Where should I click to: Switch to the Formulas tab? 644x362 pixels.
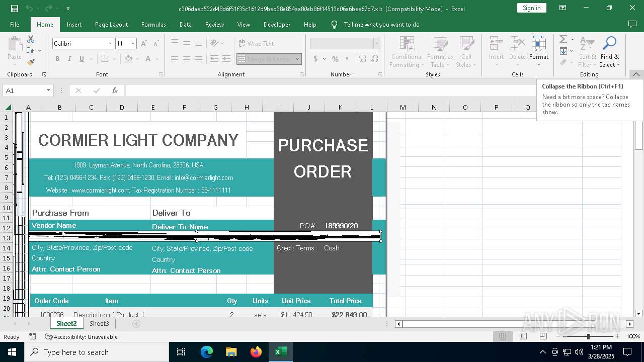click(153, 25)
